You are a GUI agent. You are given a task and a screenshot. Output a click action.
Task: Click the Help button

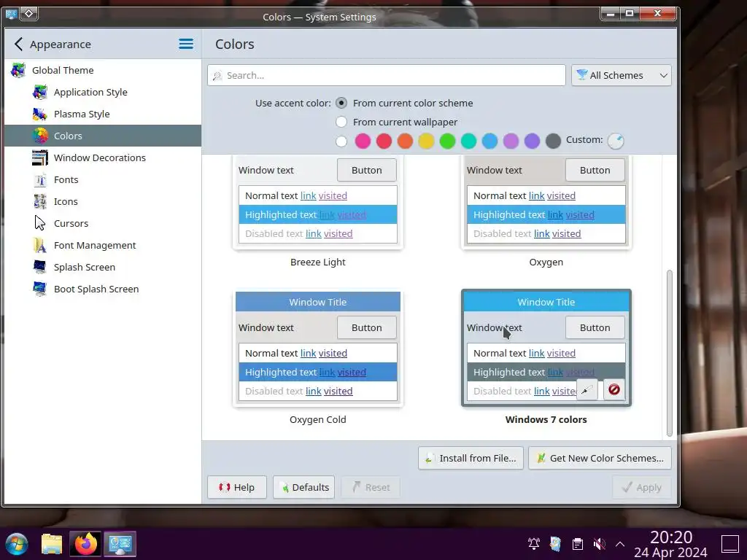pyautogui.click(x=237, y=488)
